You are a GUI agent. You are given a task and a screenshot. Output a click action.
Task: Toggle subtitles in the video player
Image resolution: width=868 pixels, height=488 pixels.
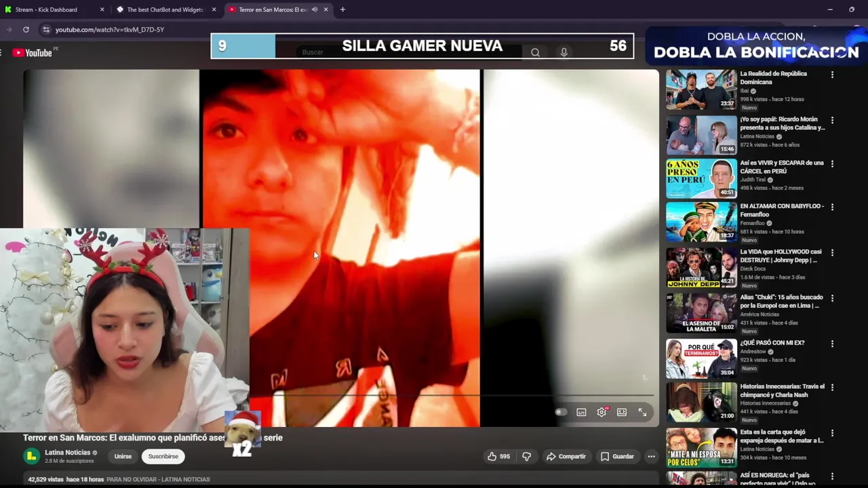coord(581,412)
